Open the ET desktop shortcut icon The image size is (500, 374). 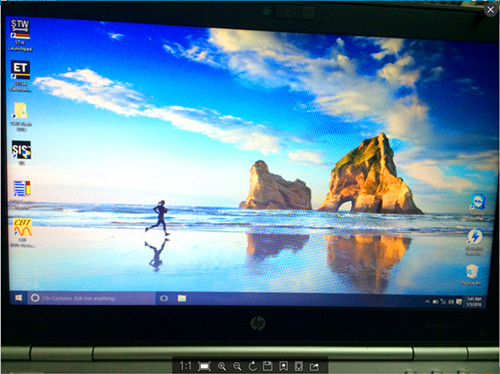pyautogui.click(x=20, y=76)
